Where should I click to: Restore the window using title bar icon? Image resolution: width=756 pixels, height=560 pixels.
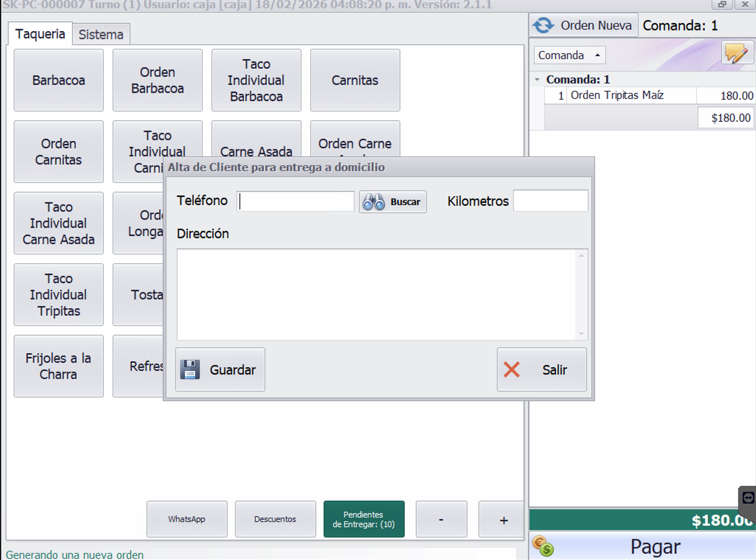tap(722, 5)
